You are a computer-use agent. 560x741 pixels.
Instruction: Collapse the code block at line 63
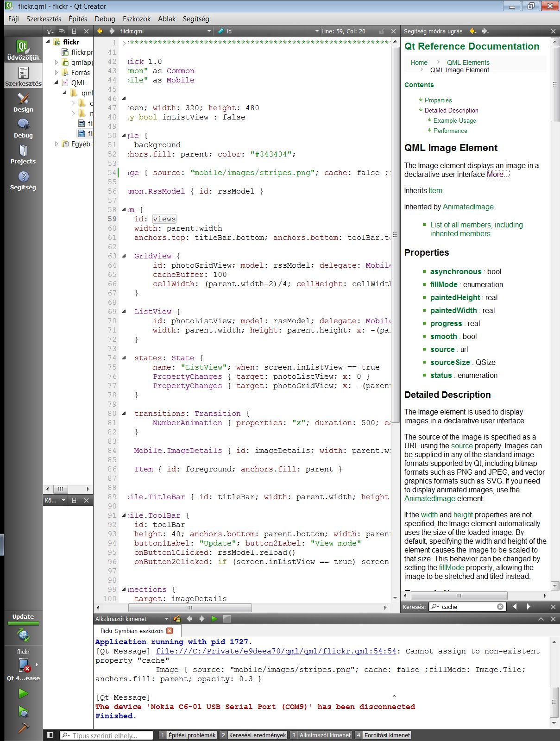[124, 256]
